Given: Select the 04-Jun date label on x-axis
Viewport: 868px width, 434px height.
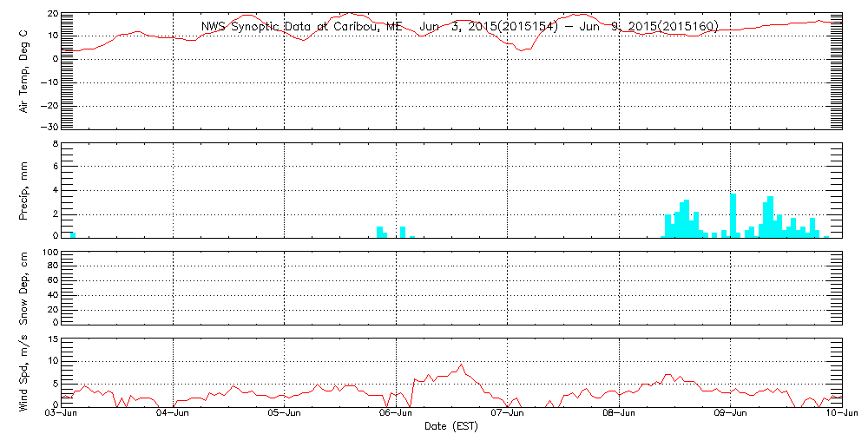Looking at the screenshot, I should [x=173, y=414].
